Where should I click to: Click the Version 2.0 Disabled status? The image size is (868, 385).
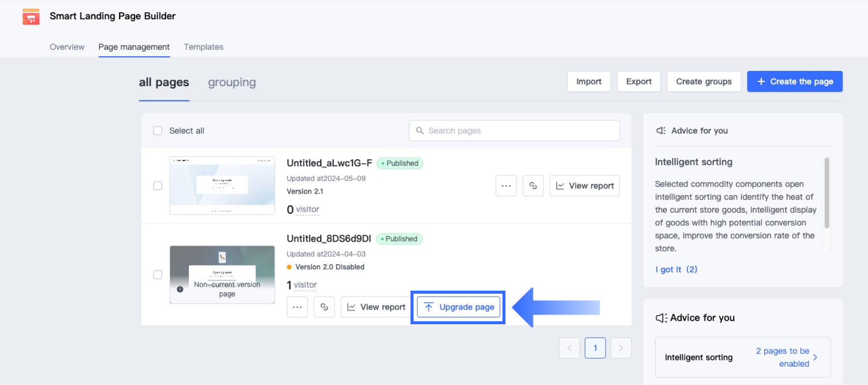pyautogui.click(x=326, y=267)
